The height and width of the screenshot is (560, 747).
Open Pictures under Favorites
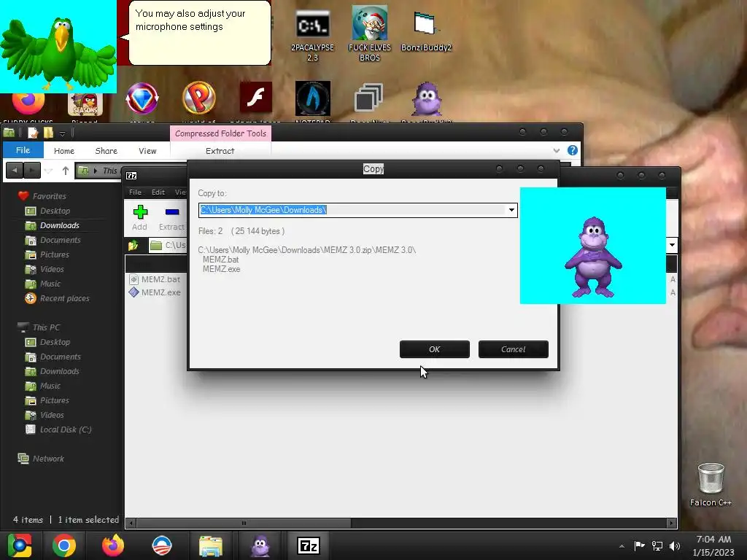(47, 254)
